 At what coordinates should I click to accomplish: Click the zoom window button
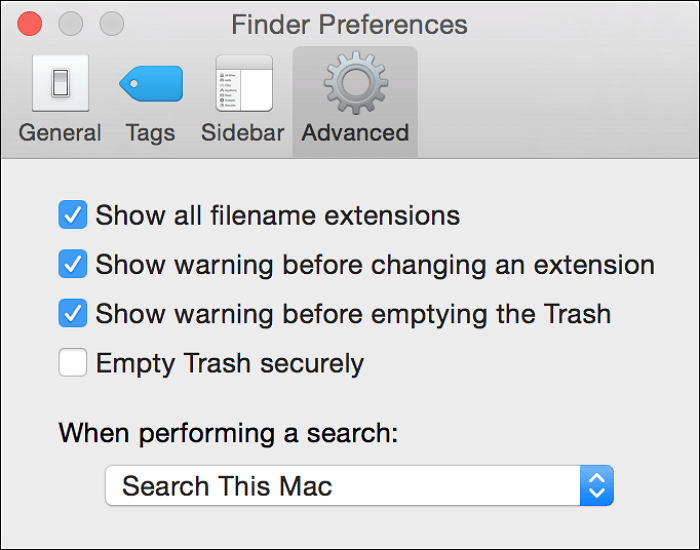coord(112,23)
